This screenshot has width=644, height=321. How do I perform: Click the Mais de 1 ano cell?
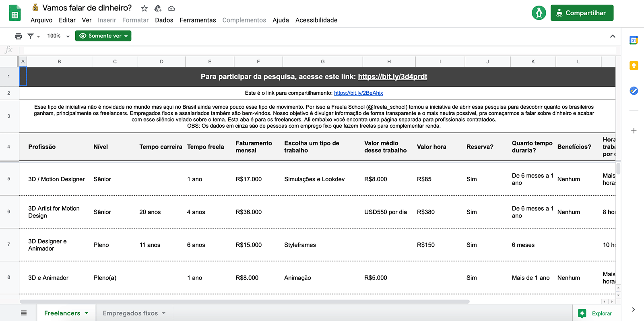pyautogui.click(x=533, y=278)
